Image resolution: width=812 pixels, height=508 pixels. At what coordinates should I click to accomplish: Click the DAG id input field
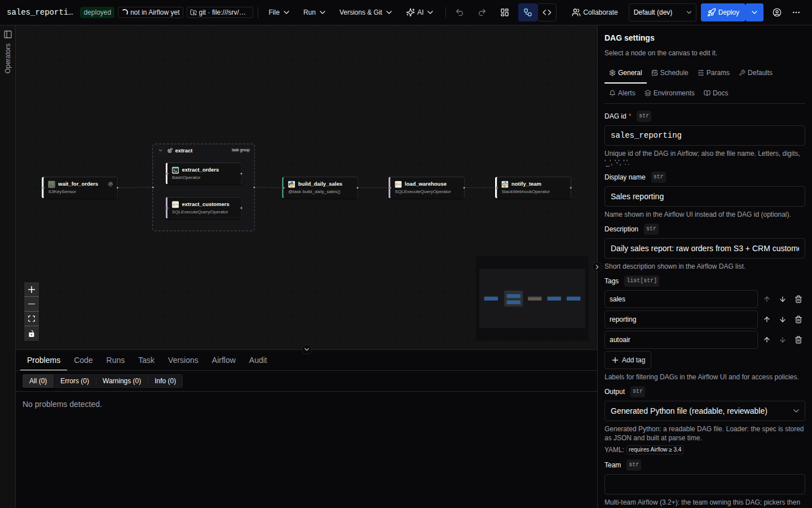click(x=704, y=135)
